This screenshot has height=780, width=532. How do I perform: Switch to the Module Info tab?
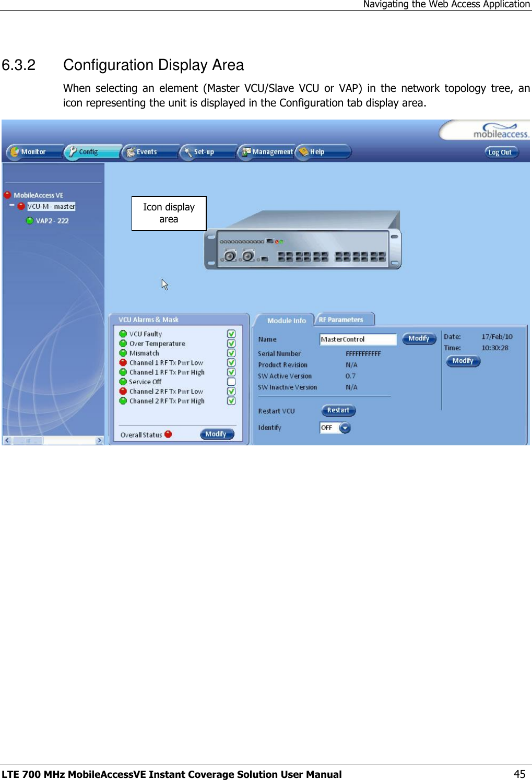287,321
